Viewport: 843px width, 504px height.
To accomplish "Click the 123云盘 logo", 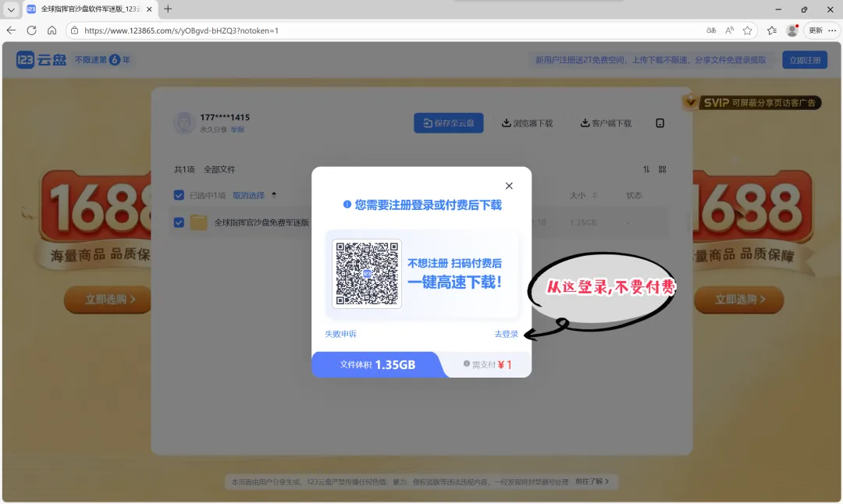I will [x=41, y=59].
